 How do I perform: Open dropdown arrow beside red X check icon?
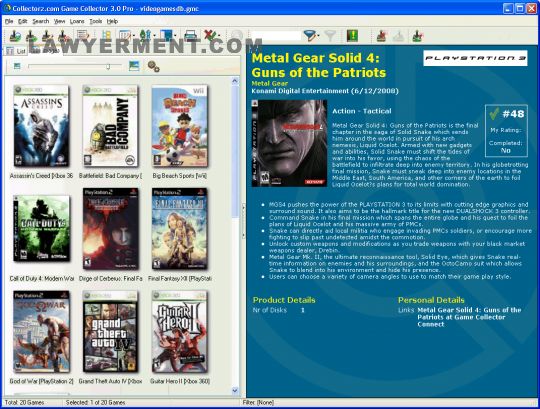[220, 36]
